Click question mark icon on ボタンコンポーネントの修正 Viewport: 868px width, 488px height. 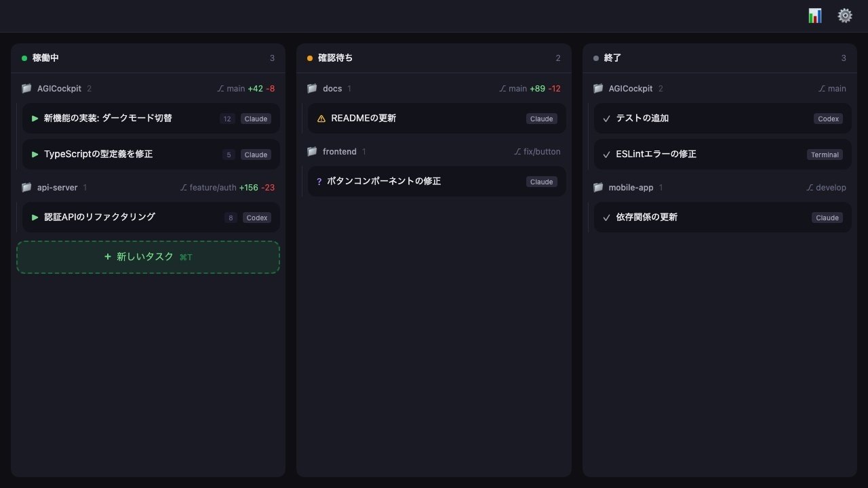[319, 182]
